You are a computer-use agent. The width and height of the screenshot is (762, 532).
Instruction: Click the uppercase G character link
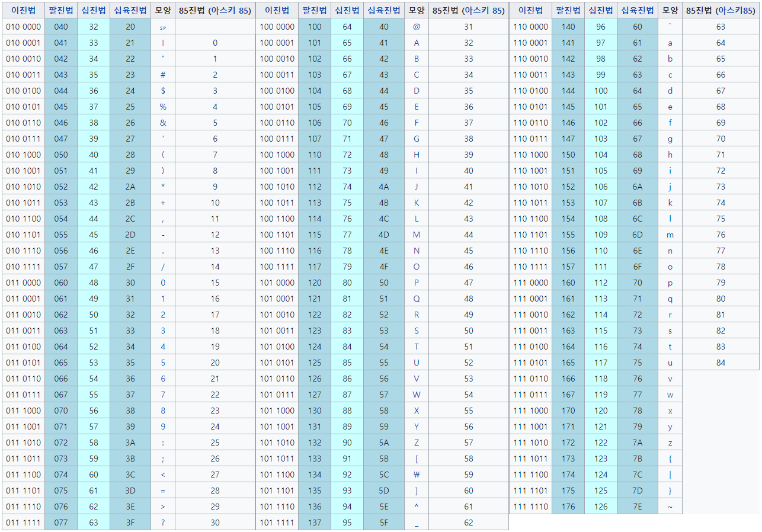(417, 139)
